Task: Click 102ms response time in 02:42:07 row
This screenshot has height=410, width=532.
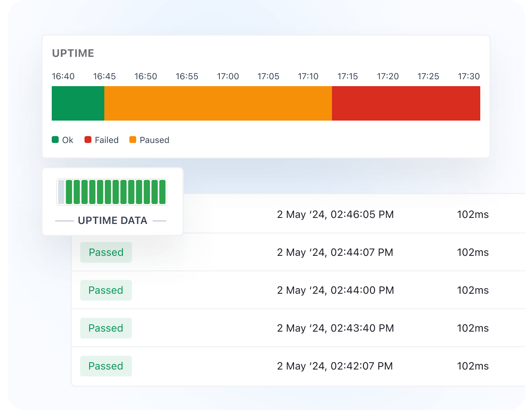Action: point(473,366)
